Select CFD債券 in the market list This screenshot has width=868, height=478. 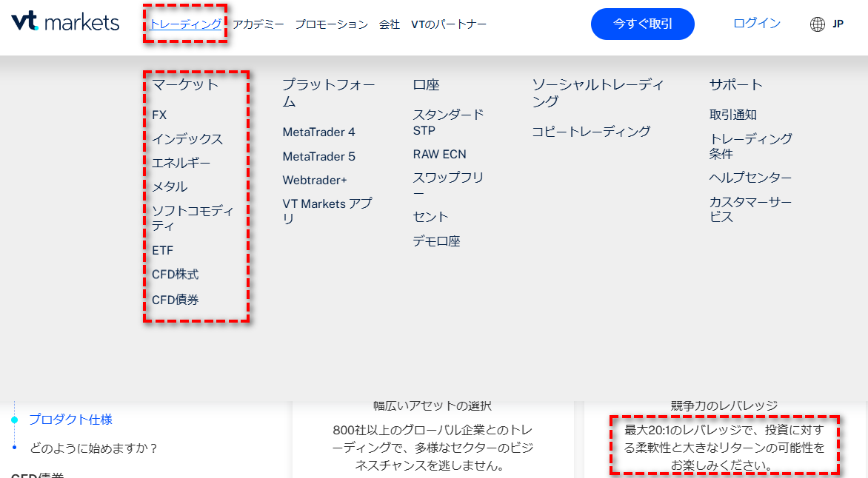(x=175, y=300)
